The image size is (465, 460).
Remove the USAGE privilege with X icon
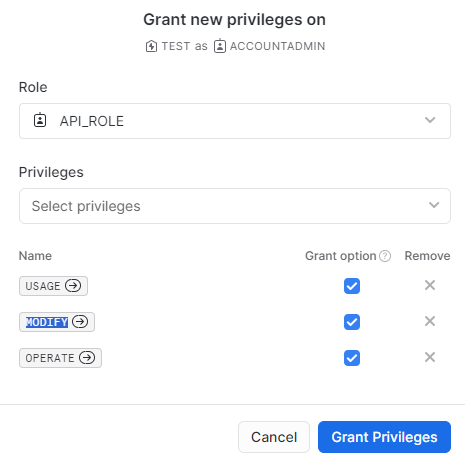coord(430,285)
